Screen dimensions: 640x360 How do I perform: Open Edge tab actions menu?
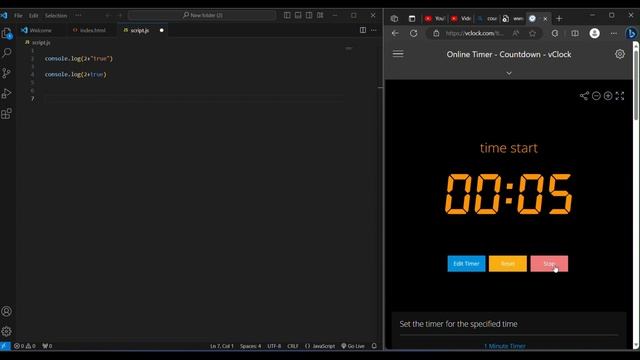[x=411, y=18]
